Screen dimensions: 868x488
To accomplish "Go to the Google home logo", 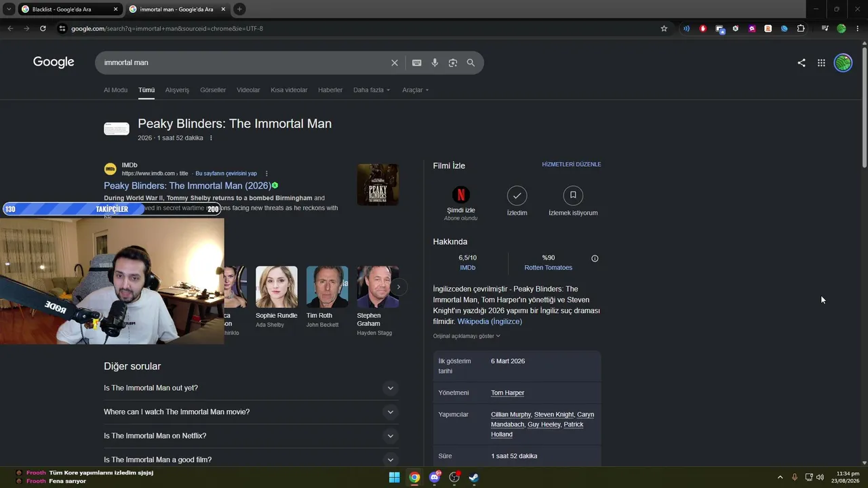I will pyautogui.click(x=54, y=62).
